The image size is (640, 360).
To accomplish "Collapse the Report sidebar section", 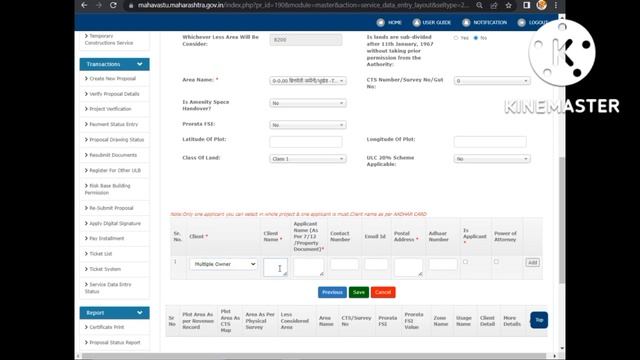I will [x=114, y=313].
